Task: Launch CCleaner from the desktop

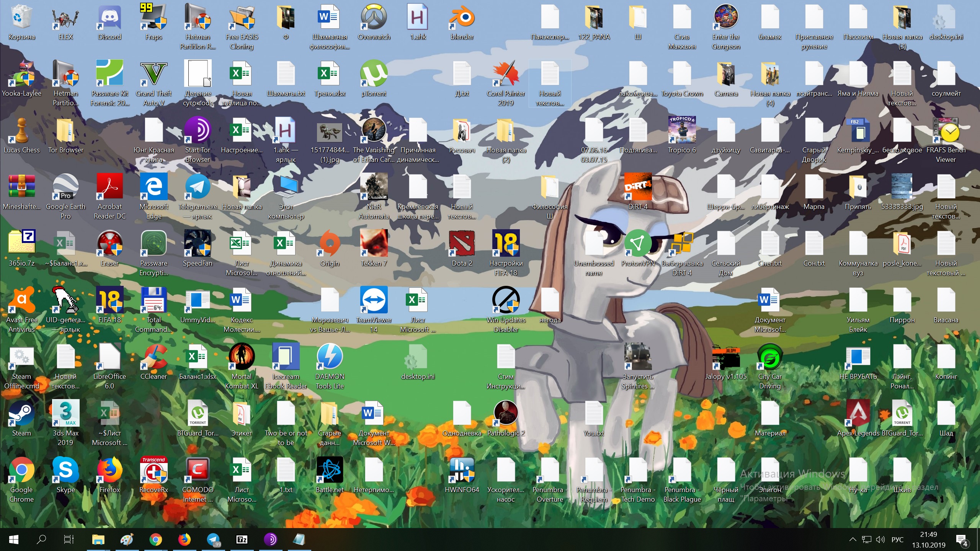Action: (x=154, y=362)
